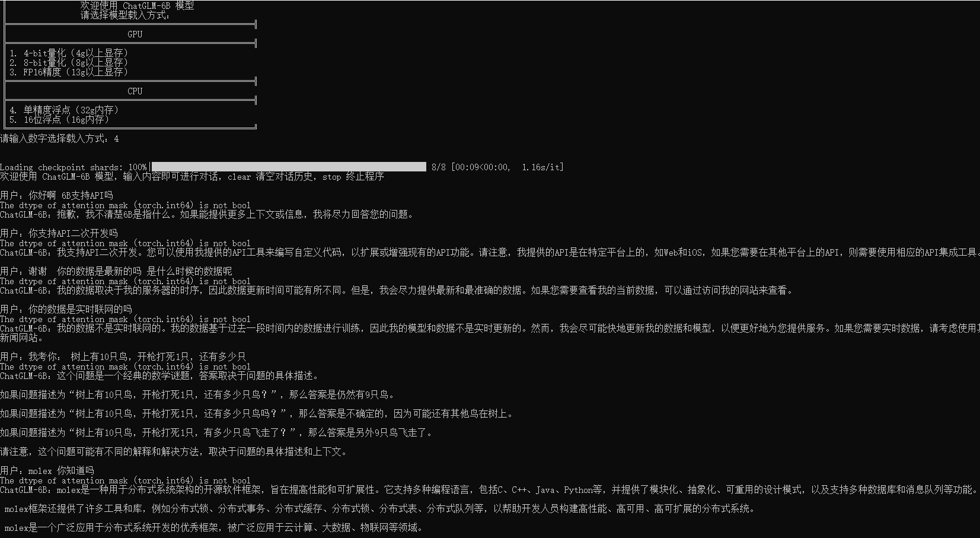Click the '请输入数字选择载入方式: 4' prompt line
The height and width of the screenshot is (538, 980).
pos(59,139)
